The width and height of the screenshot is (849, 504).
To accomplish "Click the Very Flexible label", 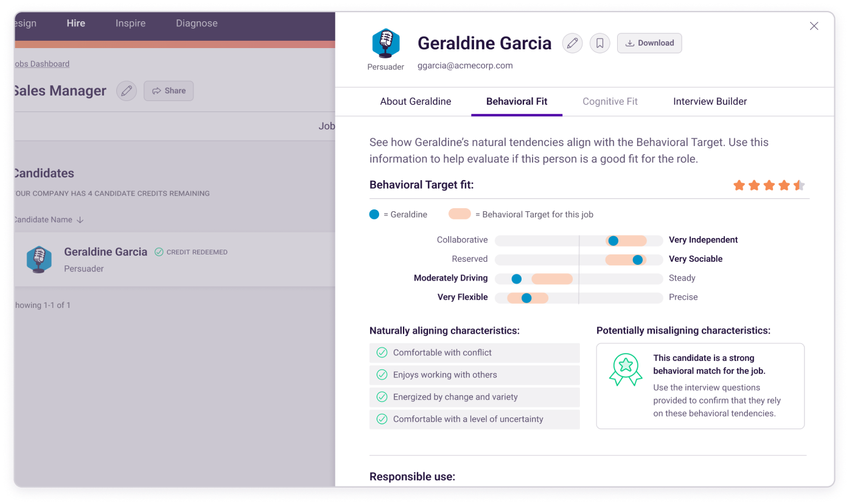I will (463, 297).
